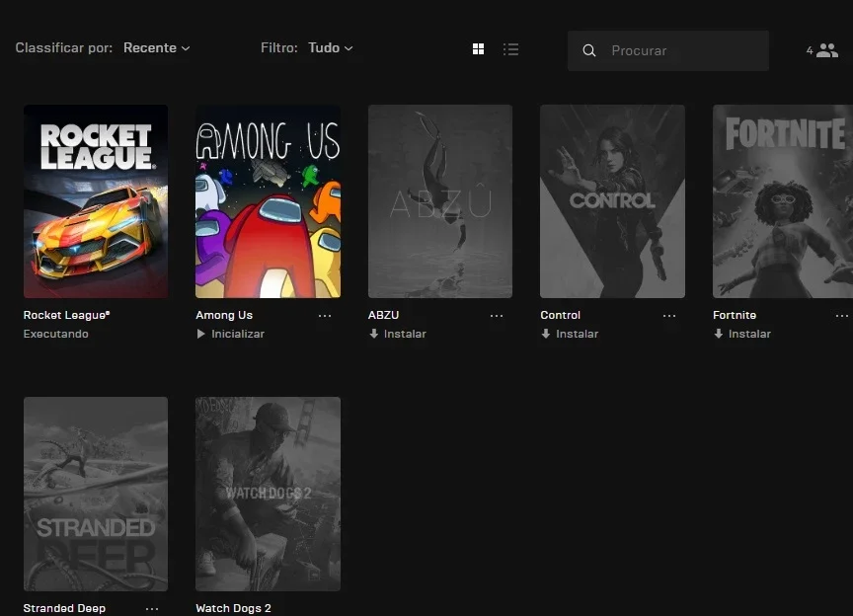Click the Executando status text
This screenshot has height=616, width=853.
point(55,334)
